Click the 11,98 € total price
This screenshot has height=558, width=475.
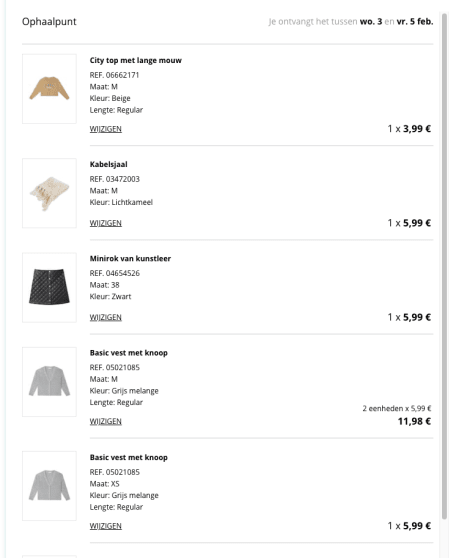[x=414, y=421]
